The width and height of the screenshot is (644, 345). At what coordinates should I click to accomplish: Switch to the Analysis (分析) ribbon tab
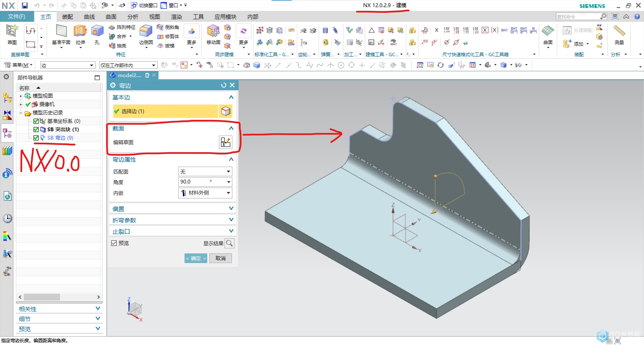point(133,17)
